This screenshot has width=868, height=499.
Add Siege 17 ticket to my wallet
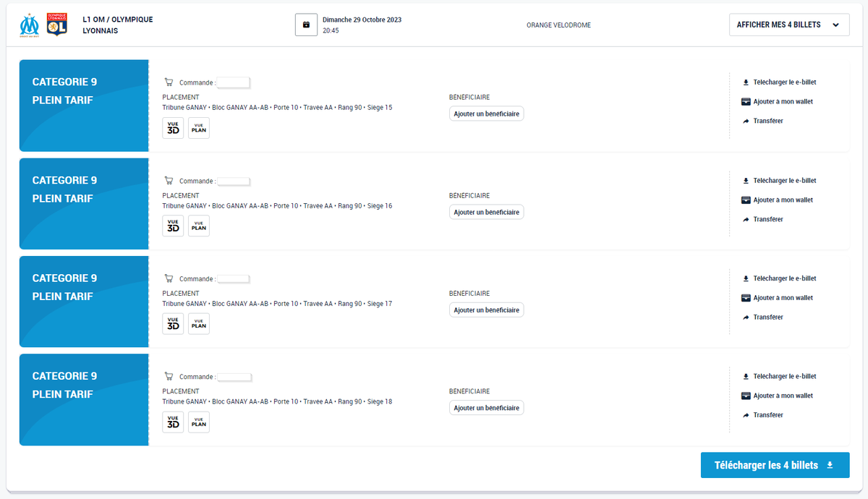[778, 298]
